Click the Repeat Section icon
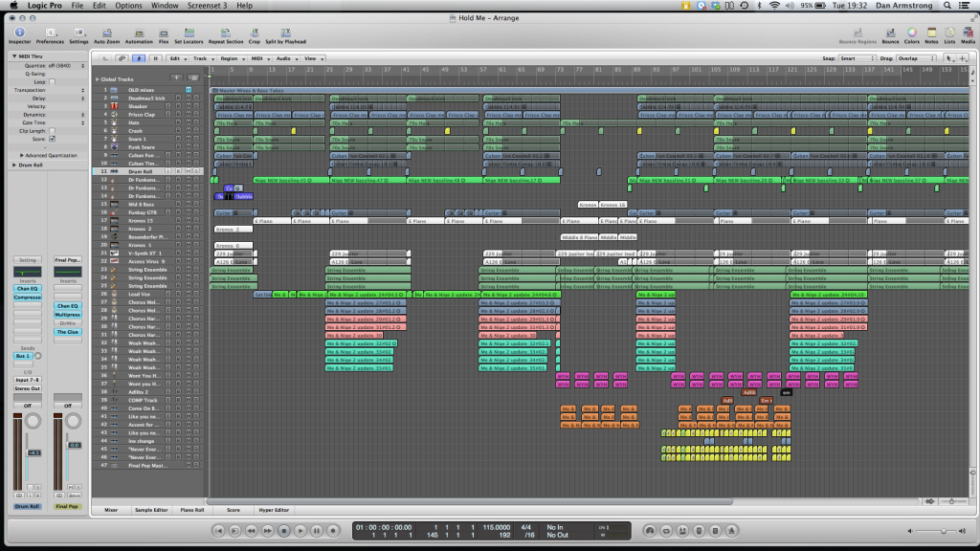Screen dimensions: 980x551 tap(226, 35)
